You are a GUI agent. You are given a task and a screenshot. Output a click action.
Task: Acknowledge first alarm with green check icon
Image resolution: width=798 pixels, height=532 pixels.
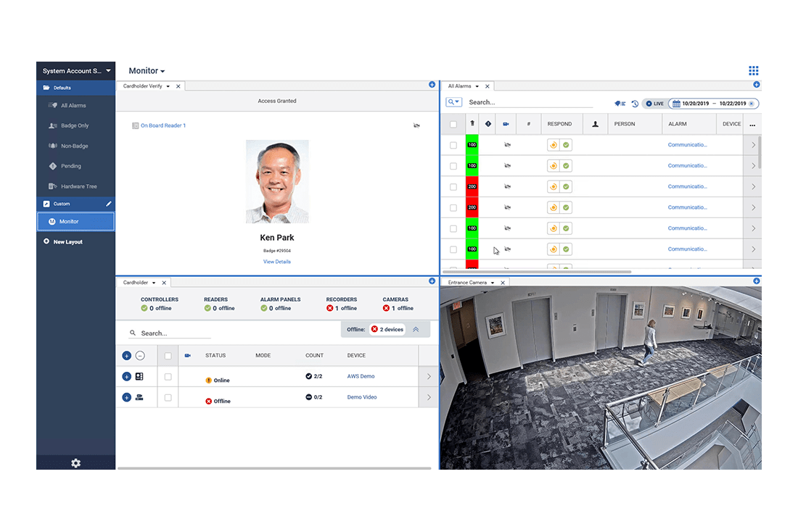566,145
